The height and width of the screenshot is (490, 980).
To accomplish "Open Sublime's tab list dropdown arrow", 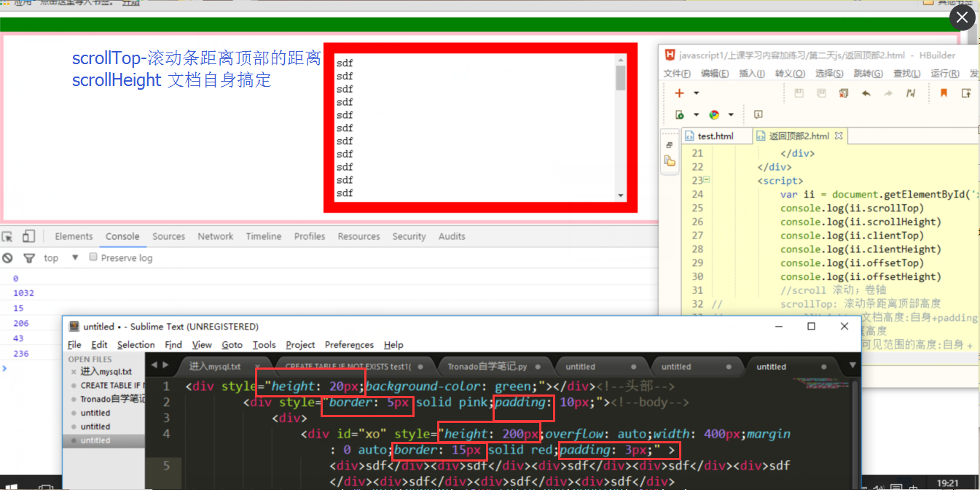I will (852, 365).
